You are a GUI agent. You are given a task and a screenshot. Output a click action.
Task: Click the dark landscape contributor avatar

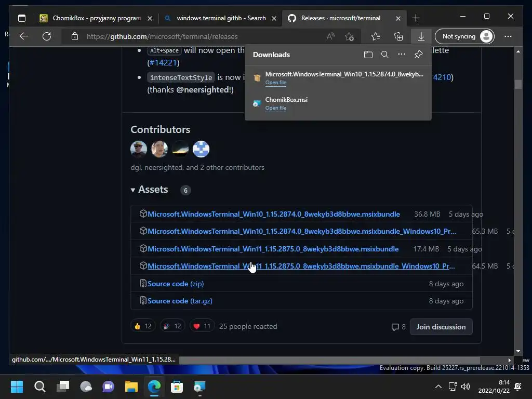coord(180,149)
